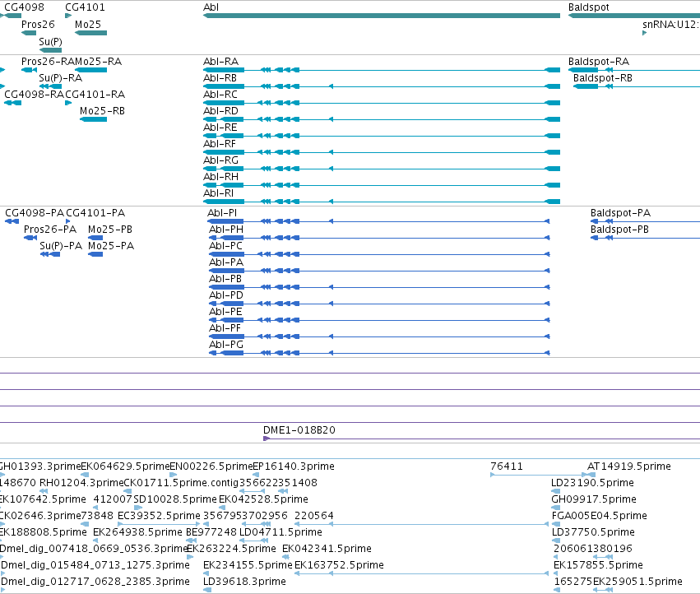Screen dimensions: 700x594
Task: Click the Abl-PB protein label
Action: click(225, 279)
